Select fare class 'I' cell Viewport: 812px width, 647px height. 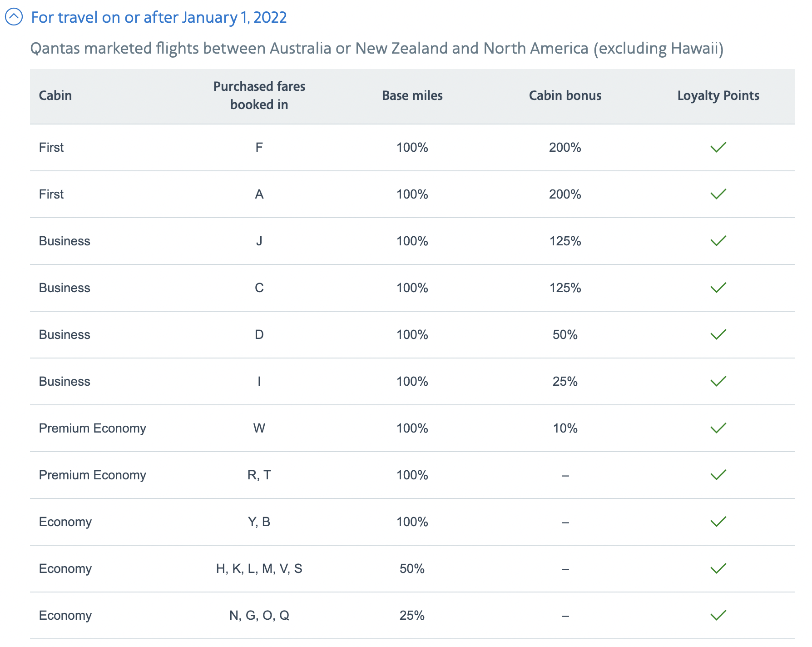click(x=259, y=381)
